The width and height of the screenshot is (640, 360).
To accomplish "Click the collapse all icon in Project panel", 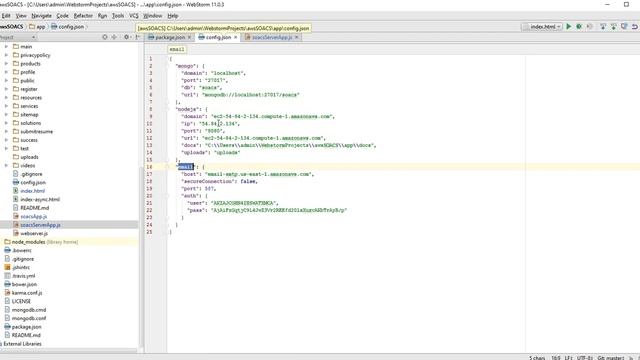I will click(114, 37).
